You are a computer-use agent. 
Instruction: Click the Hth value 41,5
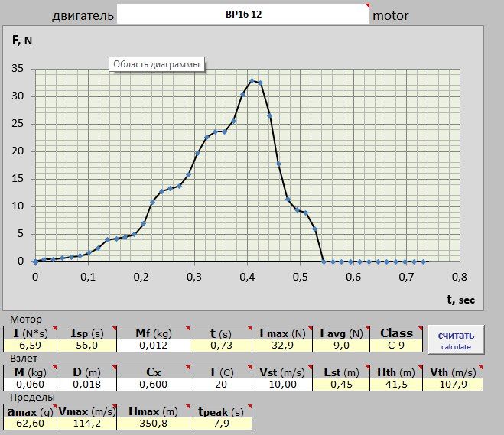[x=396, y=385]
